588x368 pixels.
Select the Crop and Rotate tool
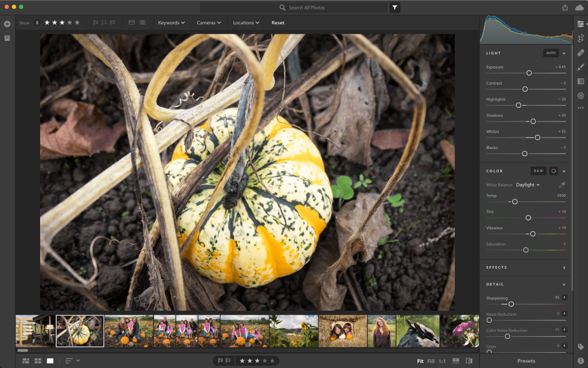coord(580,38)
